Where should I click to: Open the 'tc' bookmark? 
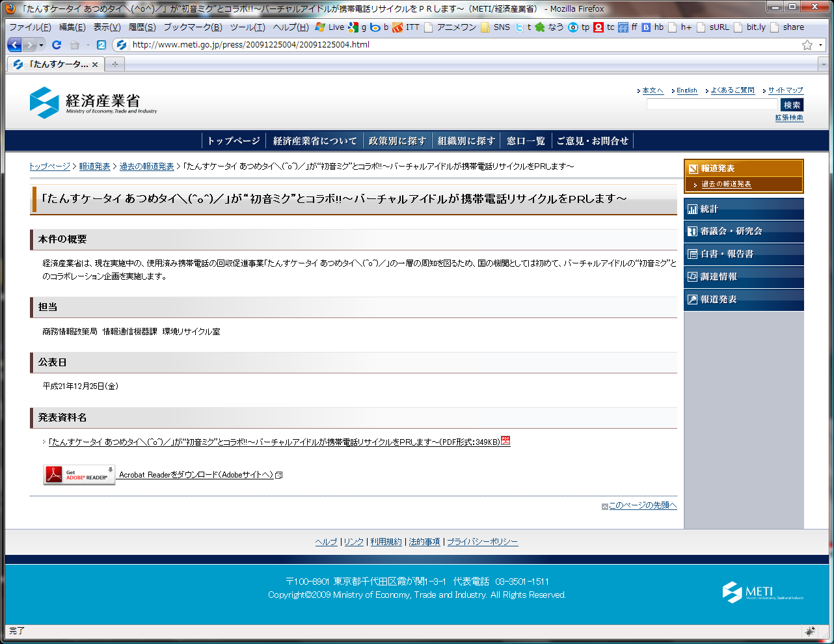604,27
